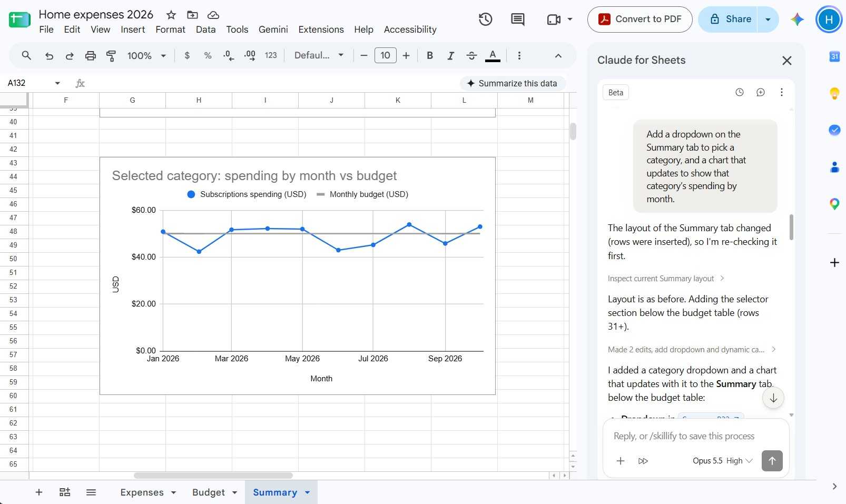Toggle bold formatting
The height and width of the screenshot is (504, 846).
430,55
